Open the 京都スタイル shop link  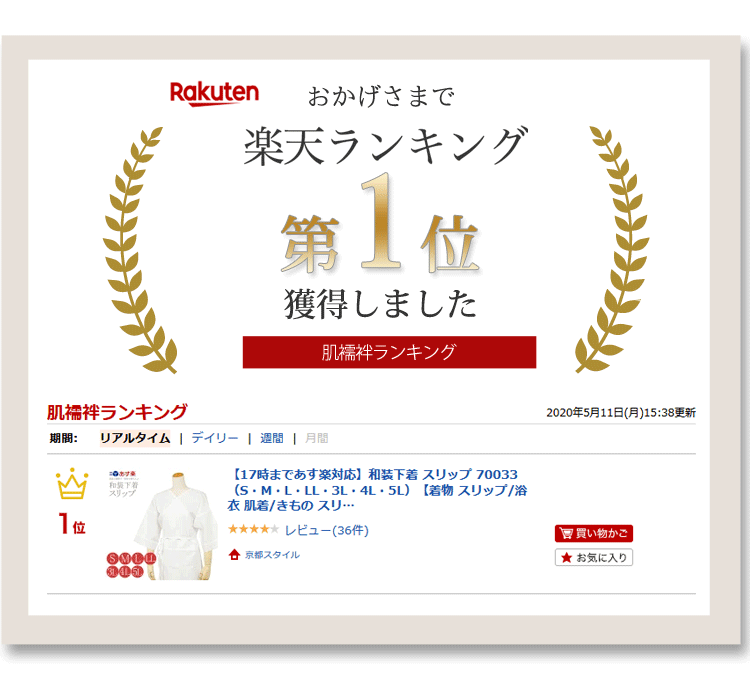coord(271,555)
